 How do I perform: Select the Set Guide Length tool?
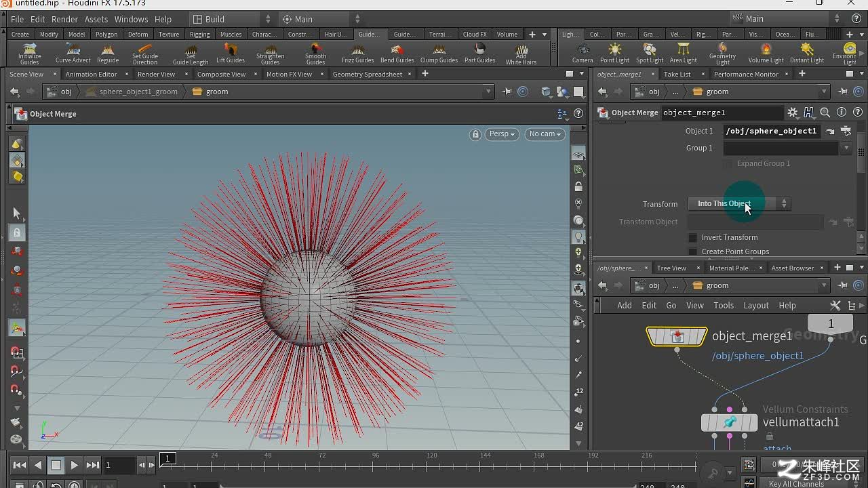click(x=191, y=54)
